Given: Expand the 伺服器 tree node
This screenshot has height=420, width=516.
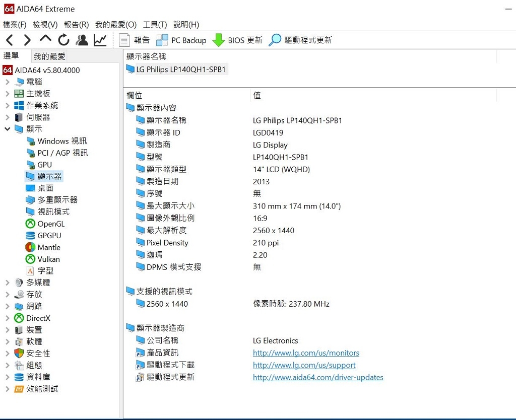Looking at the screenshot, I should coord(8,117).
